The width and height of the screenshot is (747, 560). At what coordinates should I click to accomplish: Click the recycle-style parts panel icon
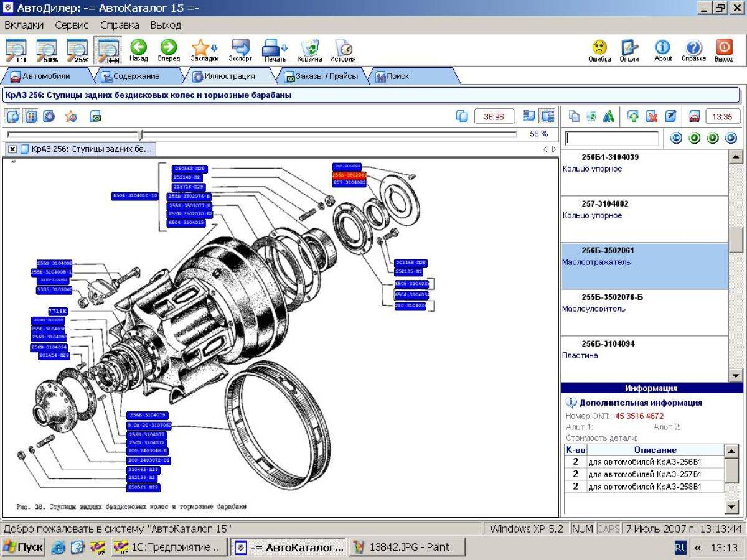(591, 116)
